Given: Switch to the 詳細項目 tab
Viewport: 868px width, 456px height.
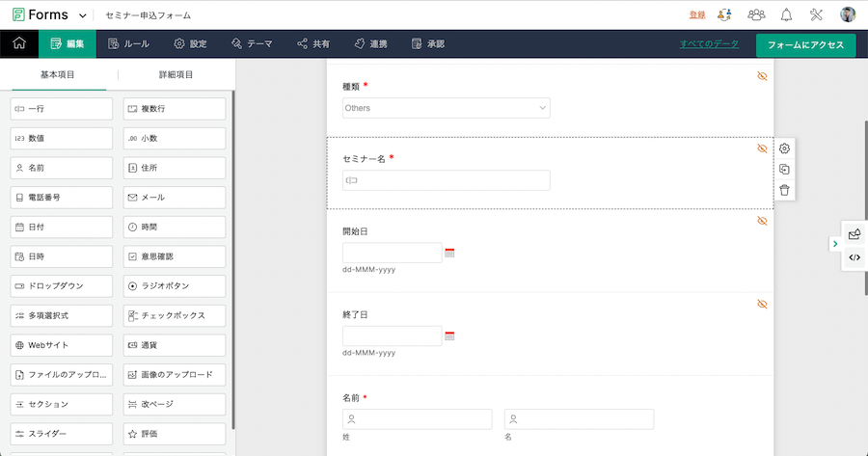Looking at the screenshot, I should [176, 74].
